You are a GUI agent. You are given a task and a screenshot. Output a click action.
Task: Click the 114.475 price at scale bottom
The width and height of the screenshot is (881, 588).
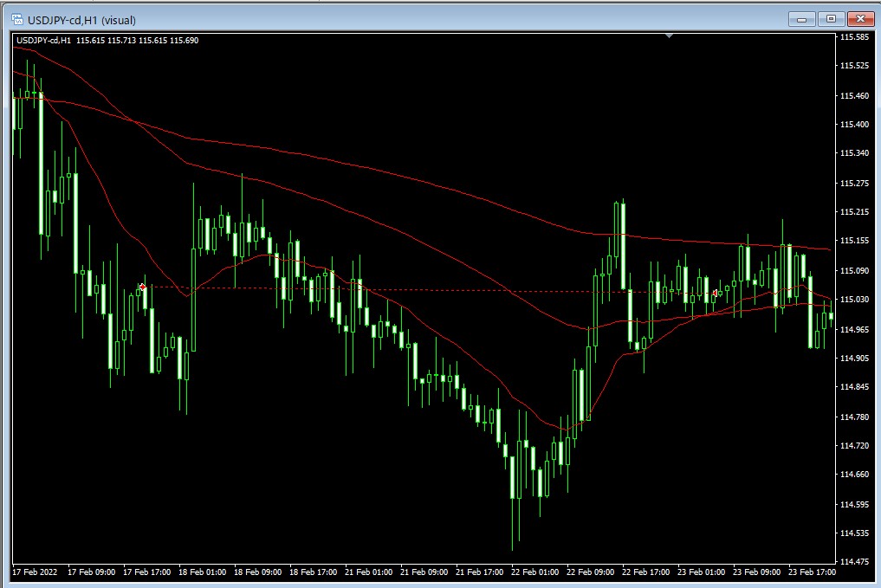tap(854, 563)
